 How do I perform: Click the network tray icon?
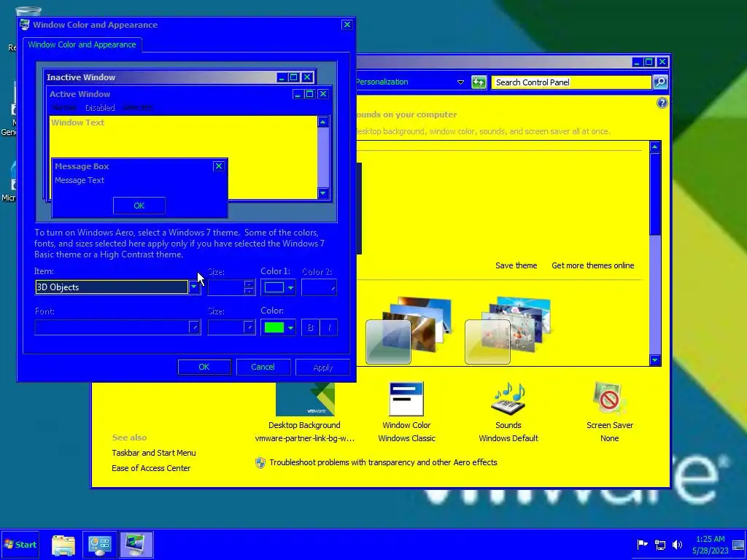coord(659,544)
